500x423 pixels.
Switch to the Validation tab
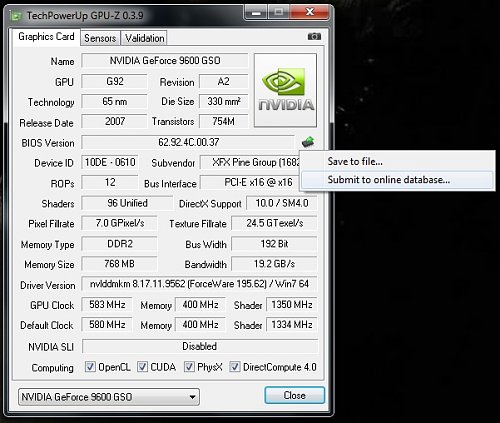pyautogui.click(x=144, y=38)
